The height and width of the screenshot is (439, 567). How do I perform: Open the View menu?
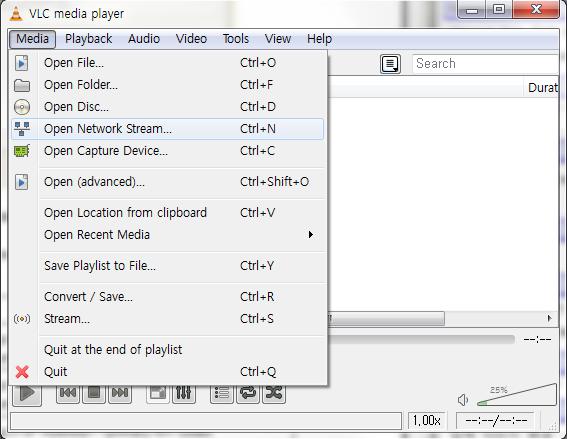coord(278,39)
